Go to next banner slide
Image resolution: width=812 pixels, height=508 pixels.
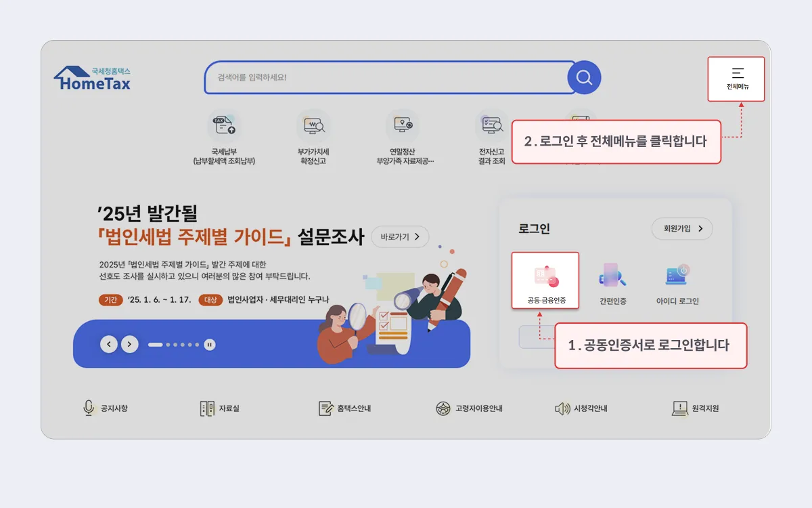130,344
